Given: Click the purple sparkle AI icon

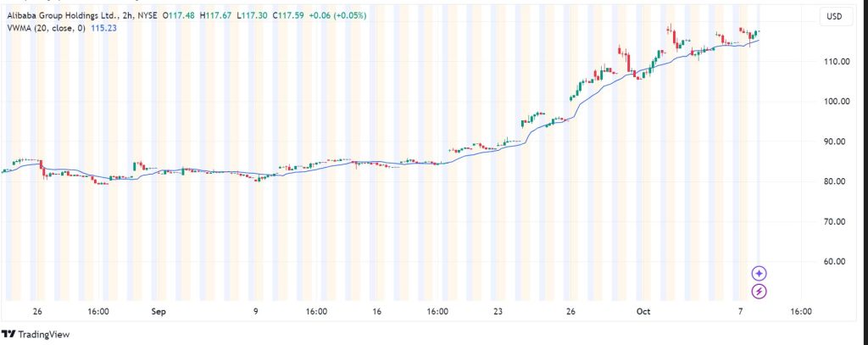Looking at the screenshot, I should (x=759, y=273).
